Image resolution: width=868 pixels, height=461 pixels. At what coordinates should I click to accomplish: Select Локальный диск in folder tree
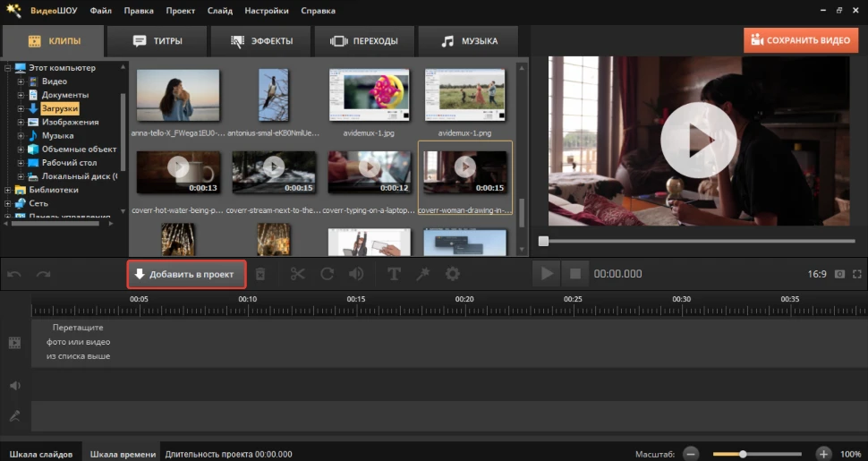pos(80,176)
